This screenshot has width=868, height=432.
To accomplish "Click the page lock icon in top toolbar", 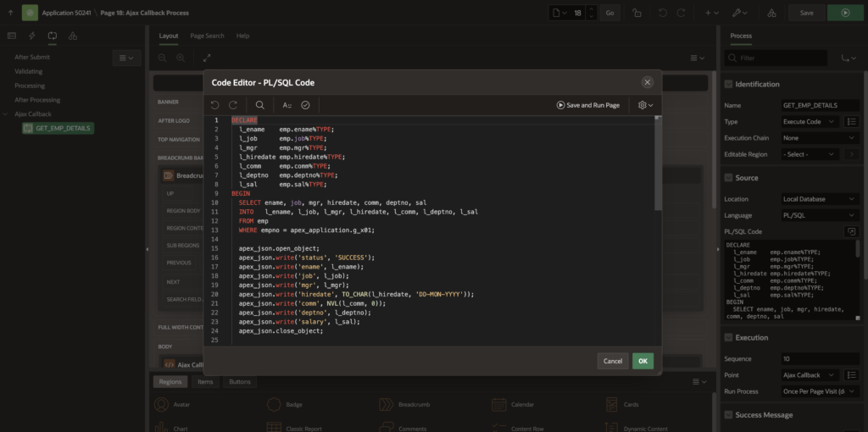I will pyautogui.click(x=637, y=13).
